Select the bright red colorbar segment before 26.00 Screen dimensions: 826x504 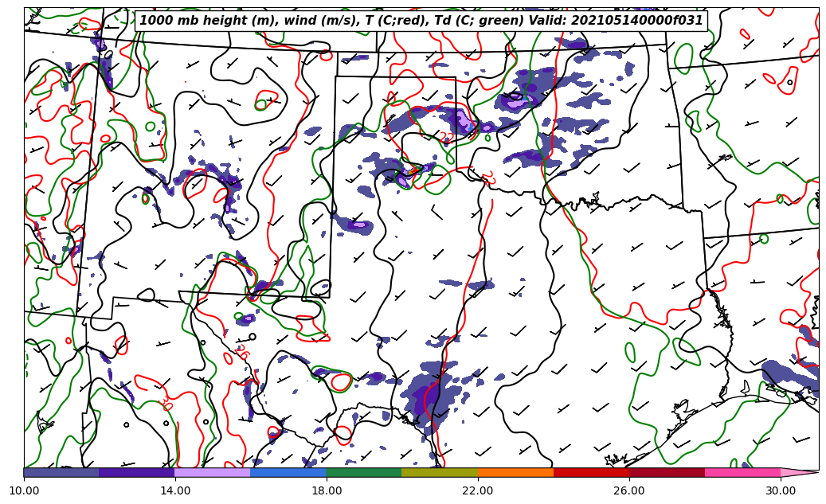(x=592, y=472)
